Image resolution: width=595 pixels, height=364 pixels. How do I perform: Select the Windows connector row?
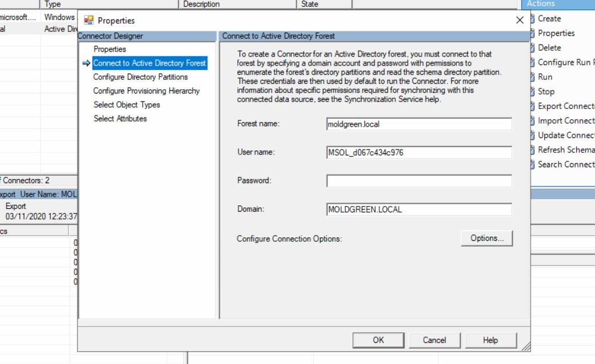point(38,17)
